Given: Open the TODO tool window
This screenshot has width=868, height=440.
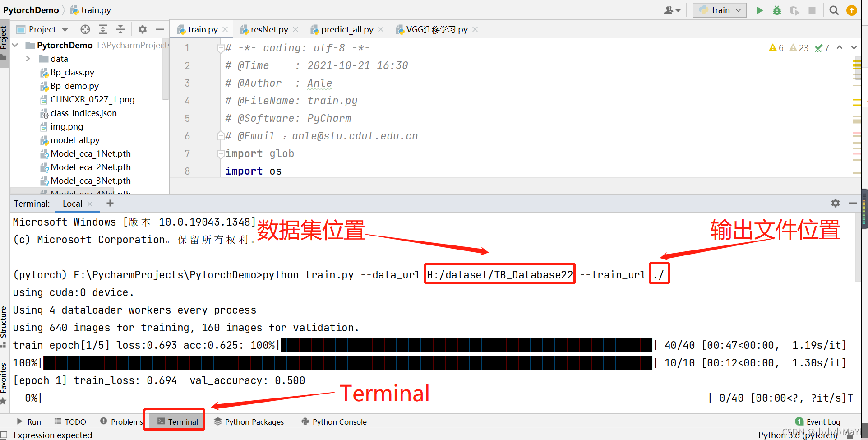Looking at the screenshot, I should (x=70, y=421).
